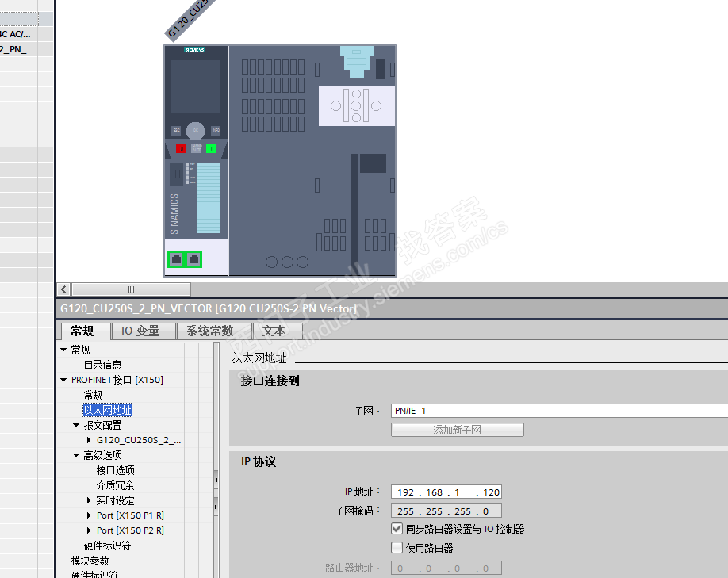Select the G120 control unit device image
Screen dimensions: 728x578
click(x=280, y=161)
